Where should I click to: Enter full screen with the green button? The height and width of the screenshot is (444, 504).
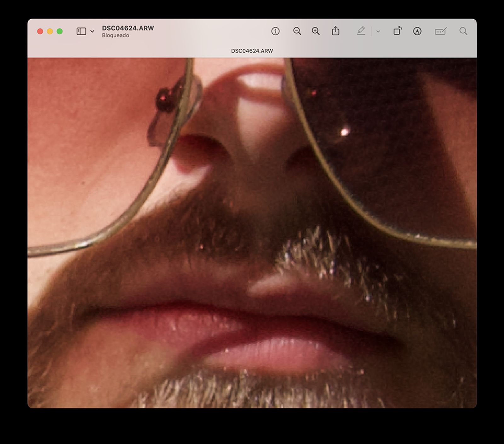coord(60,31)
